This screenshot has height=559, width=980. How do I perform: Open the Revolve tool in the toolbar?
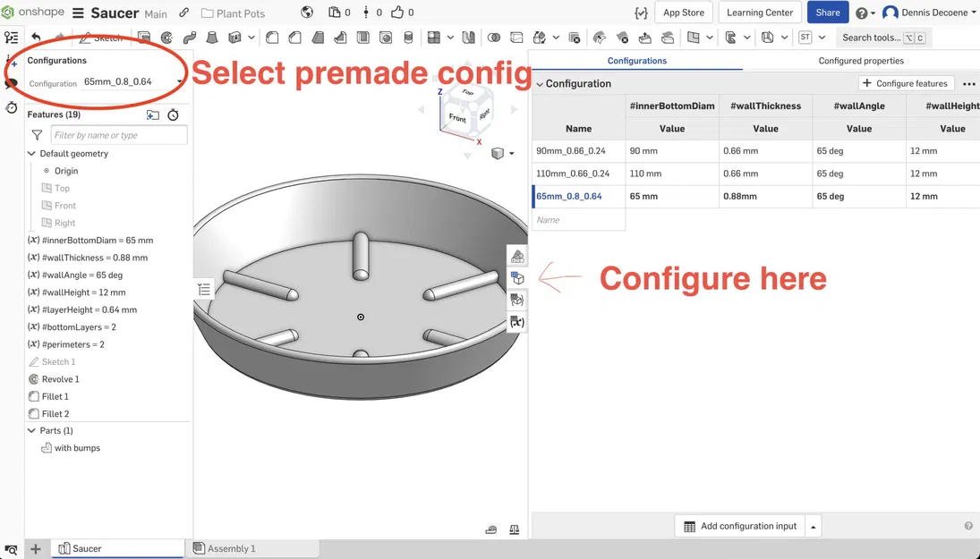[167, 38]
